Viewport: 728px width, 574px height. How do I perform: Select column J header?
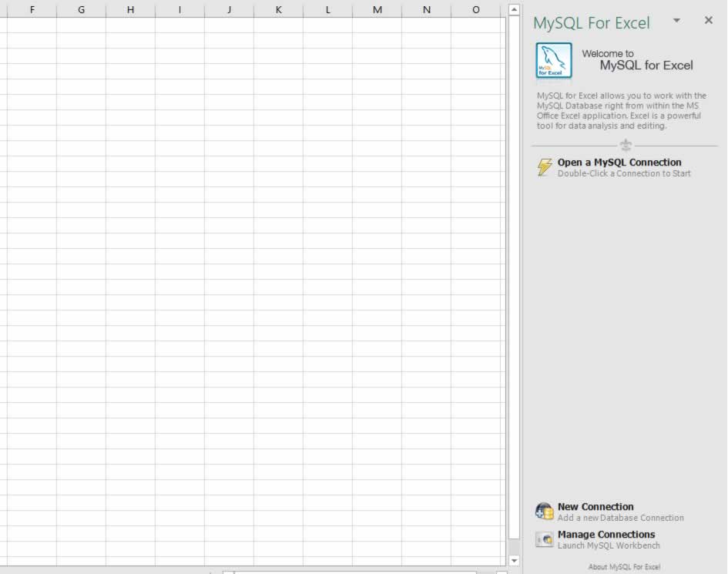click(229, 9)
